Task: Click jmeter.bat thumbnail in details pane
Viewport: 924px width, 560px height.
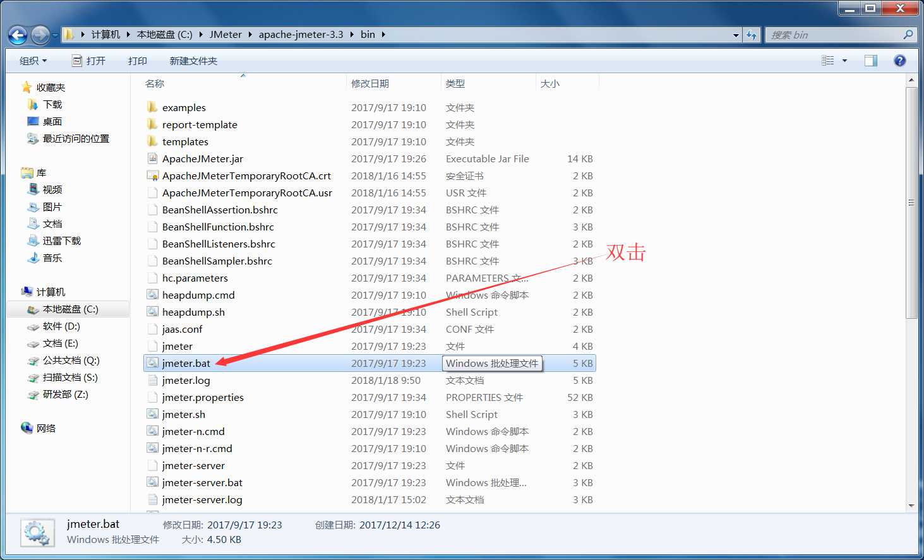Action: 38,533
